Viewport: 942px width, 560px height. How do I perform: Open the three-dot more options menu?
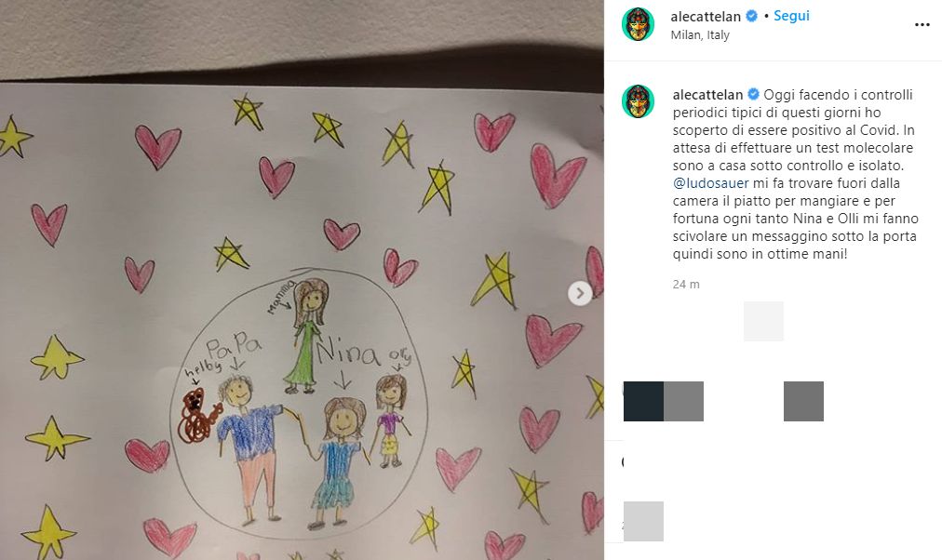(922, 24)
